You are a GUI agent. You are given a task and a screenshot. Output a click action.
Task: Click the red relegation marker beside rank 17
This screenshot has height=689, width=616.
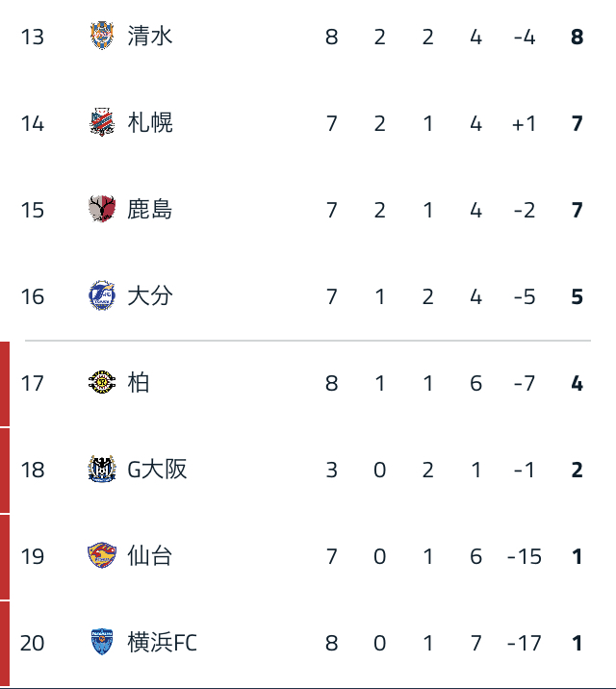[x=5, y=382]
